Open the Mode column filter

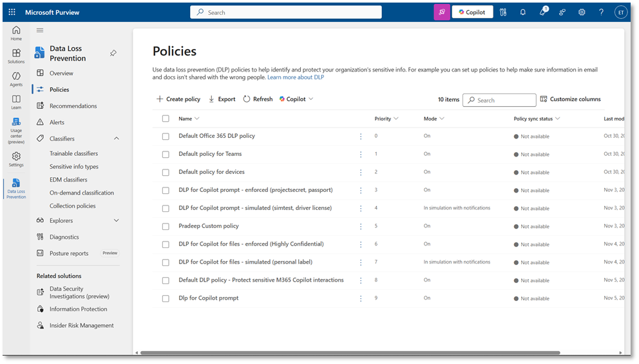(x=434, y=119)
